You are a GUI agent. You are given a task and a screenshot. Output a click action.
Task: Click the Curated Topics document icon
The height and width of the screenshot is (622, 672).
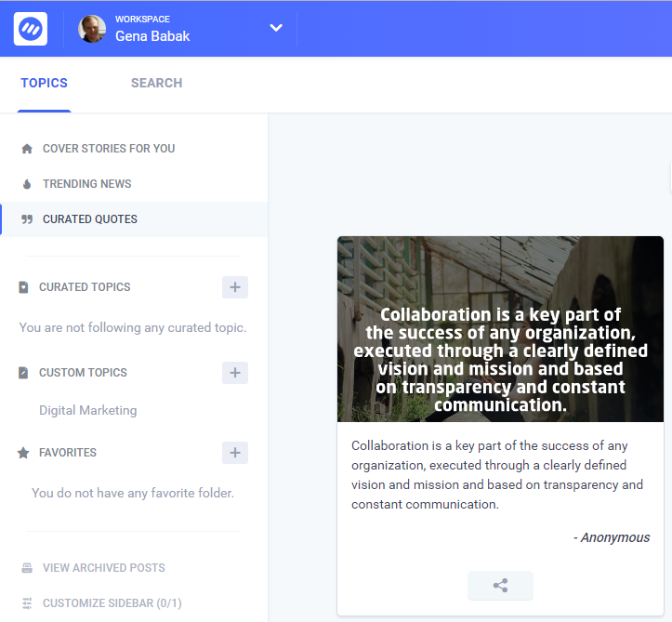pos(23,287)
